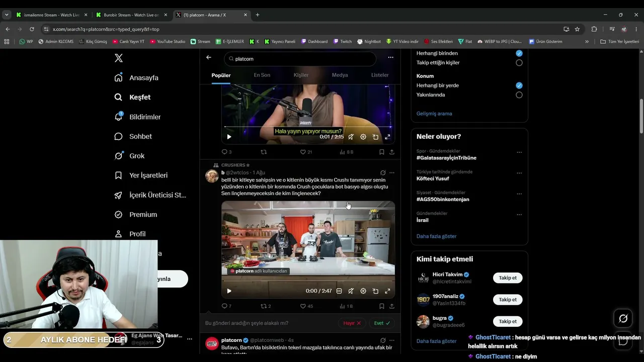
Task: Open more options for Köfteci Yusuf trend
Action: click(519, 173)
